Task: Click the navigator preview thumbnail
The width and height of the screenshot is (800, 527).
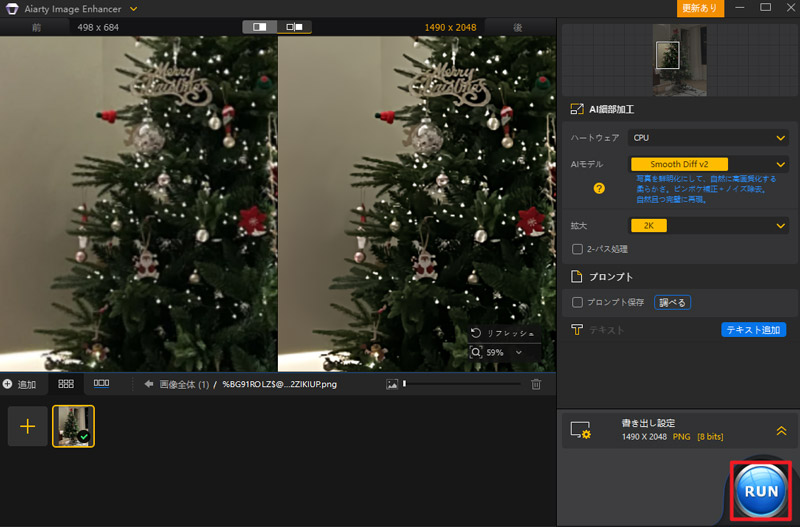Action: [x=680, y=60]
